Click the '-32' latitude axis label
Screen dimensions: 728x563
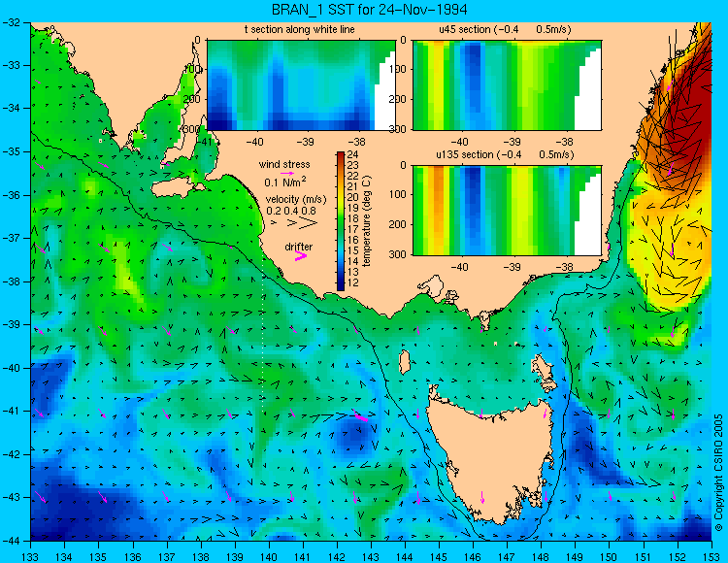click(x=12, y=22)
